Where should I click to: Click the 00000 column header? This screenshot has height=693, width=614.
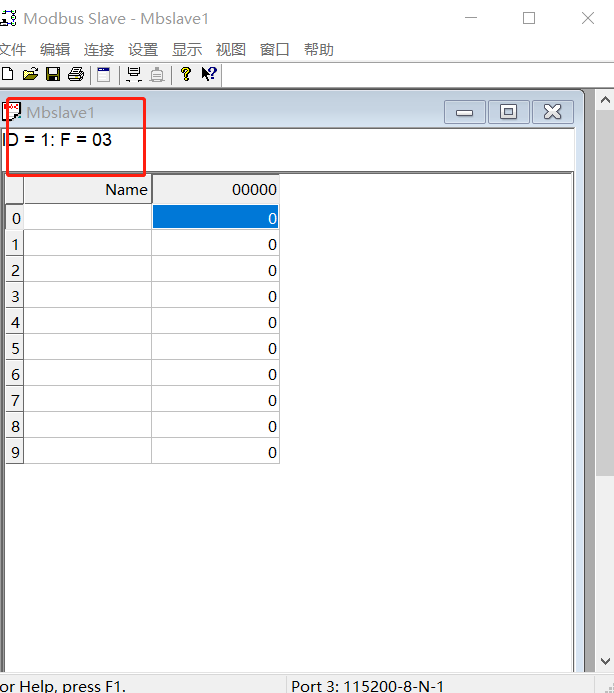215,190
